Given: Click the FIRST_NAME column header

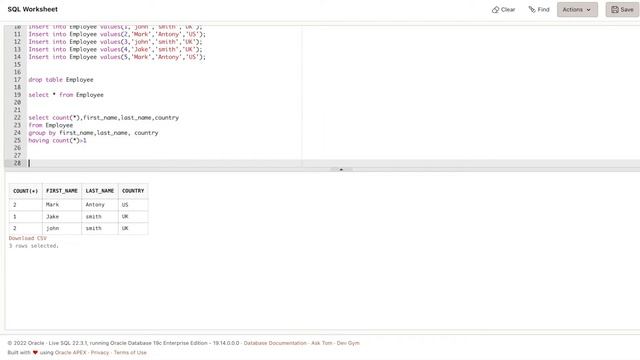Looking at the screenshot, I should pyautogui.click(x=62, y=191).
